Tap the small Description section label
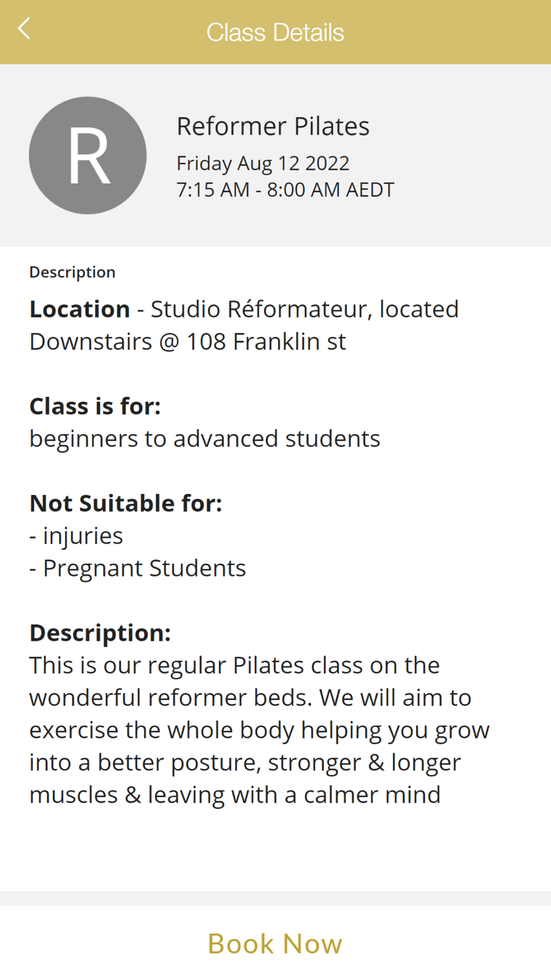Image resolution: width=551 pixels, height=980 pixels. 72,272
